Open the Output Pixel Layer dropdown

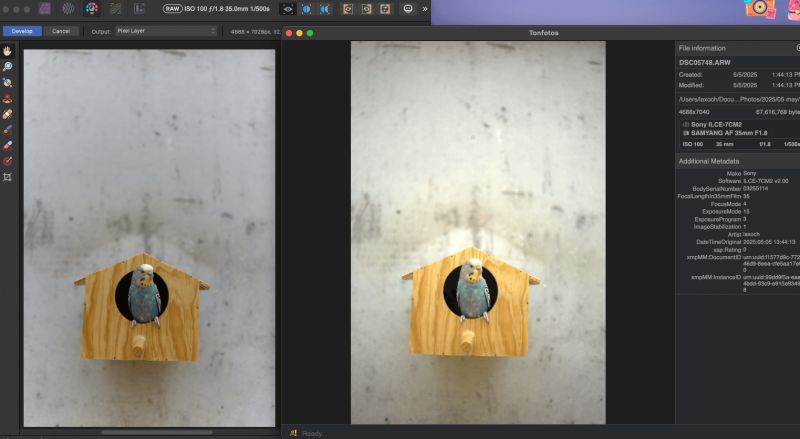coord(165,31)
